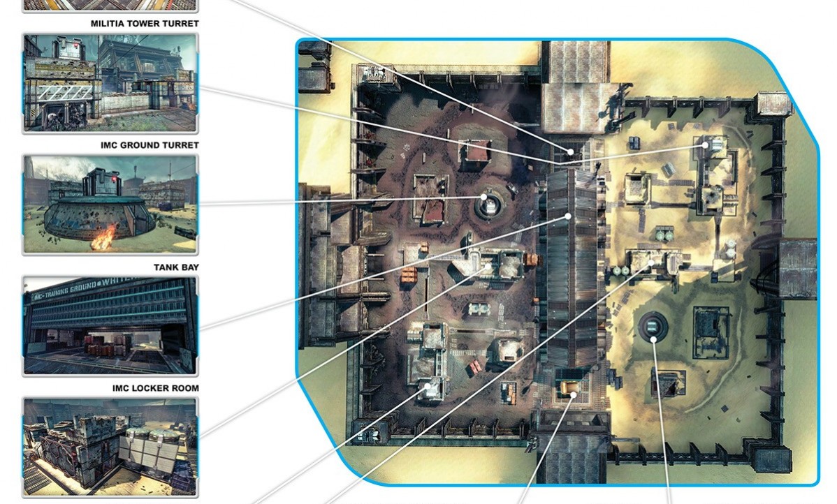
Task: Select the callout dot on the yellow vehicle
Action: tap(573, 395)
